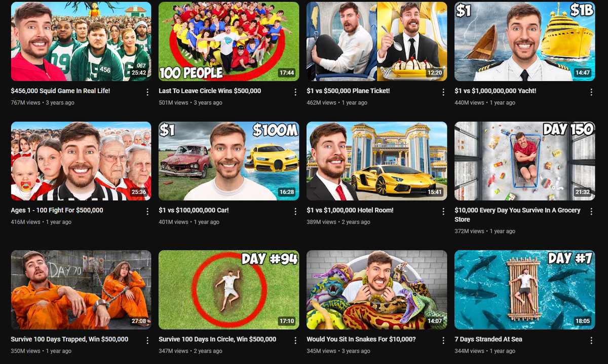The width and height of the screenshot is (608, 364).
Task: Open menu for Survive 100 Days Trapped video
Action: click(147, 340)
